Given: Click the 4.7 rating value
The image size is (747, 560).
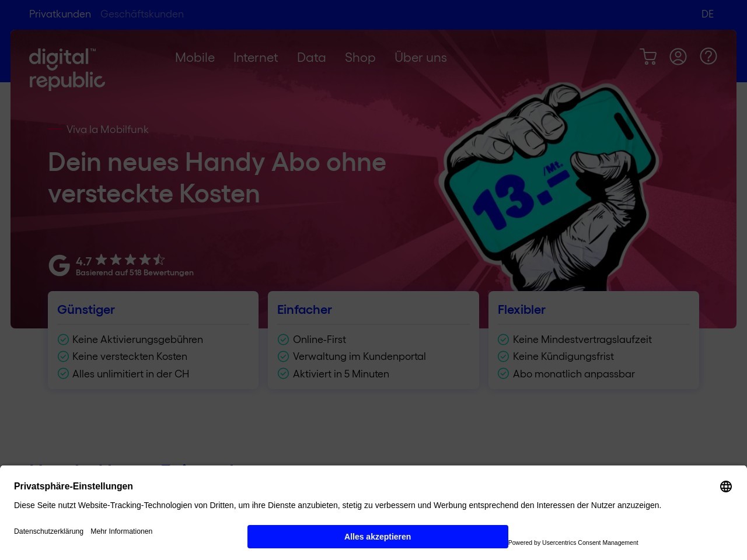Looking at the screenshot, I should [x=83, y=261].
